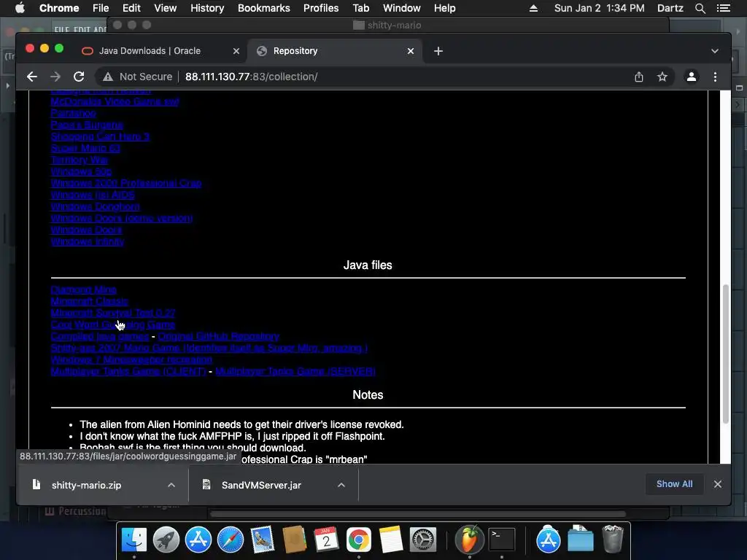
Task: Open the Super Mario 63 link
Action: 85,148
